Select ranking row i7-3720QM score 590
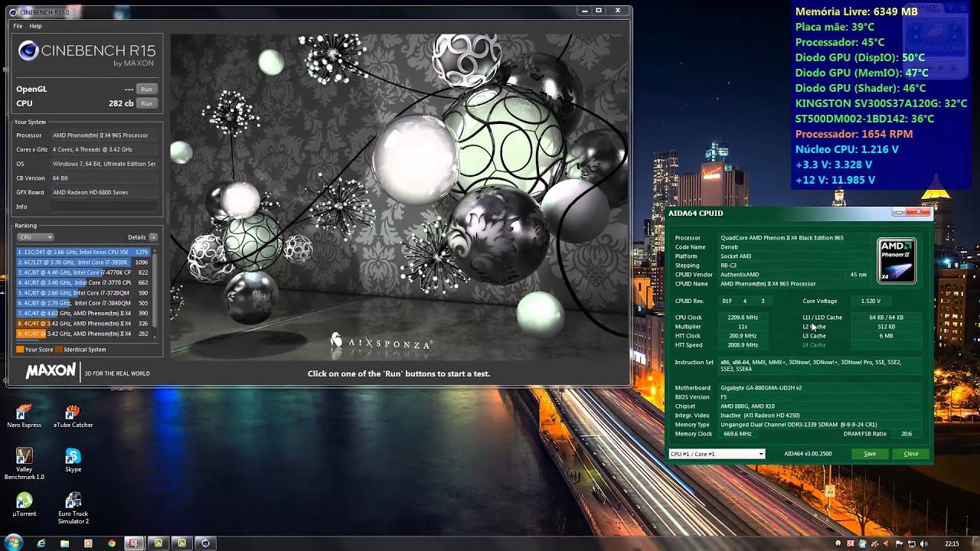Screen dimensions: 980x551 pyautogui.click(x=83, y=293)
